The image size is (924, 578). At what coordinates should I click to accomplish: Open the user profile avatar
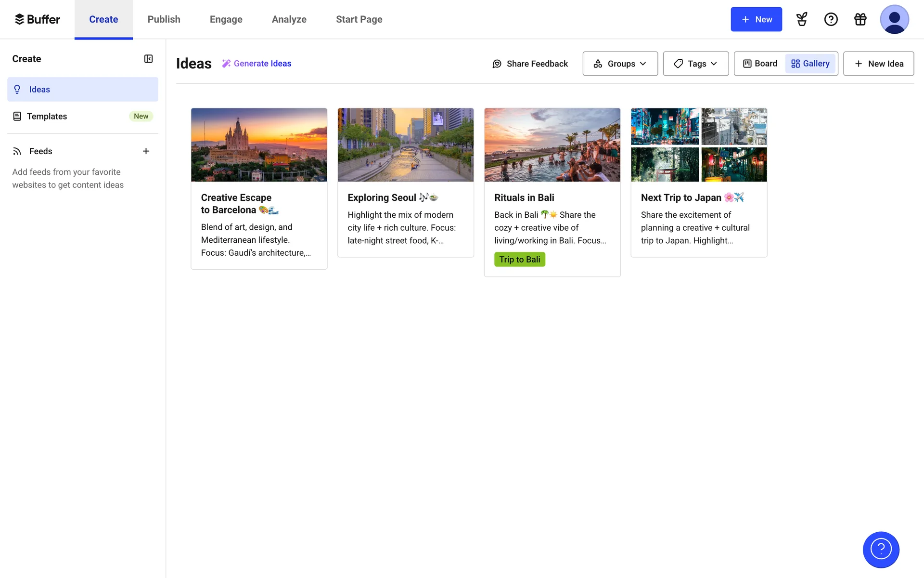(x=894, y=19)
